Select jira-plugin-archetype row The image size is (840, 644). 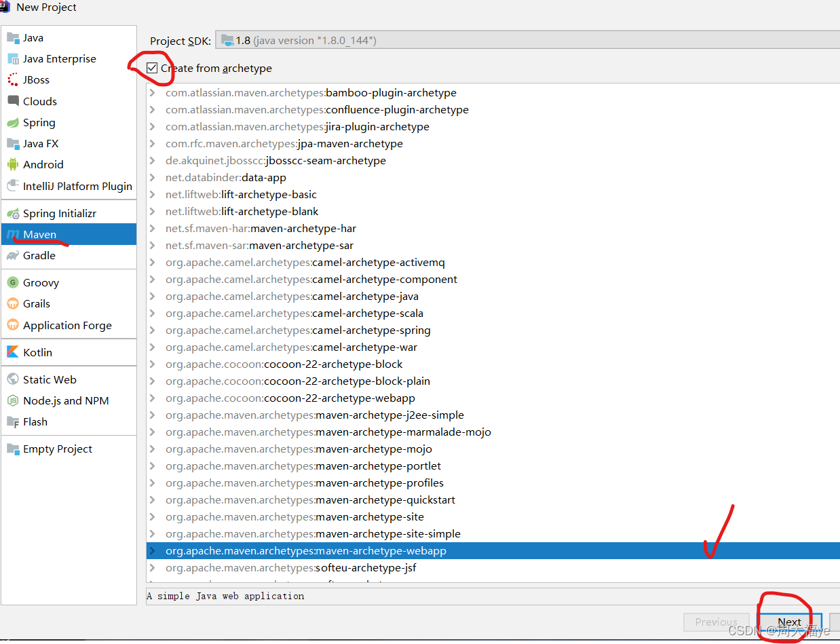click(493, 127)
